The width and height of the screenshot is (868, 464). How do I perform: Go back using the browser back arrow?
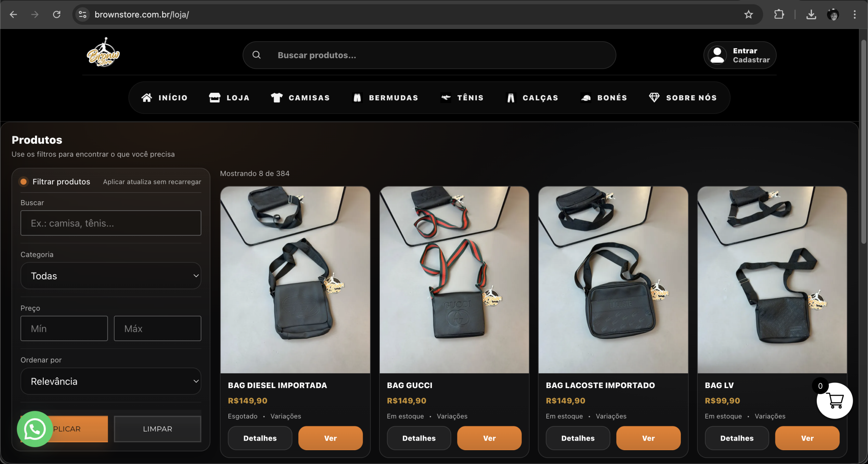coord(14,15)
